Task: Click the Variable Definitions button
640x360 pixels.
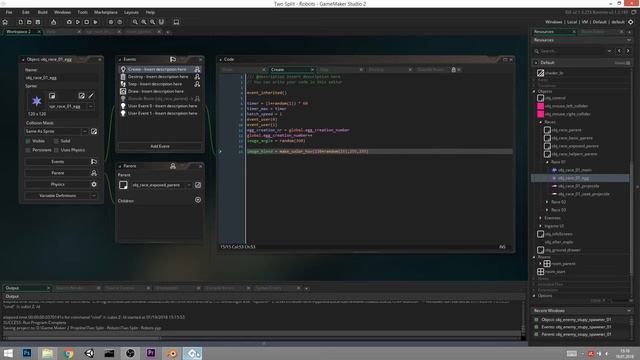Action: pos(58,196)
